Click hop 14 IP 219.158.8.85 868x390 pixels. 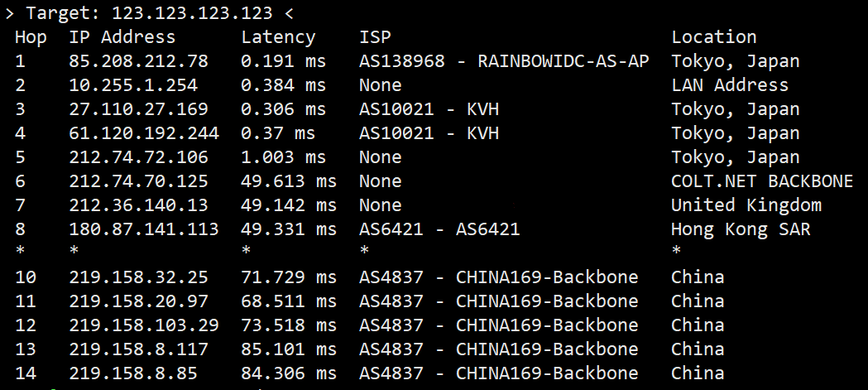(x=133, y=373)
